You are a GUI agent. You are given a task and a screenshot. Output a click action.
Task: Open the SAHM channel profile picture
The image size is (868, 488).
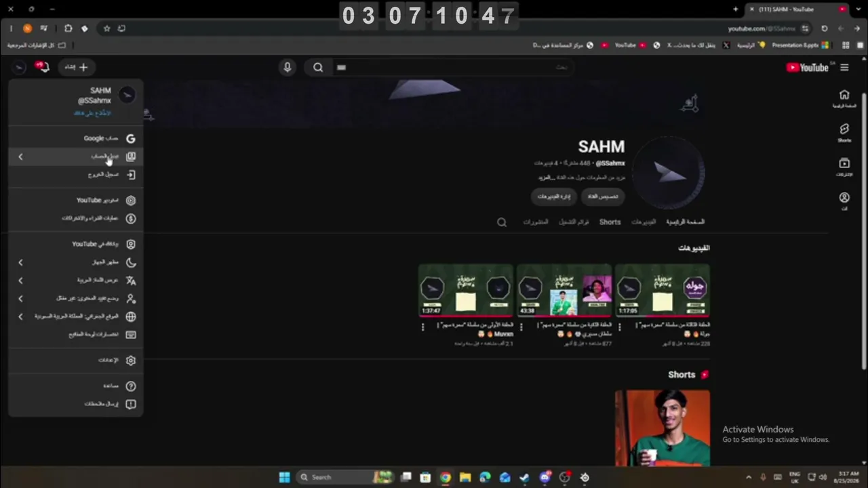pyautogui.click(x=668, y=173)
